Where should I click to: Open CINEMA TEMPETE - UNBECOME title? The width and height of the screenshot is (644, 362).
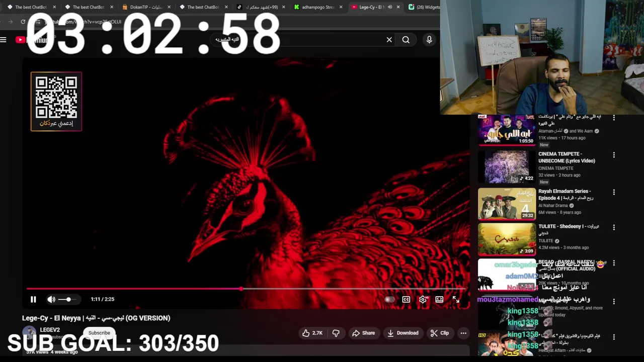(567, 157)
